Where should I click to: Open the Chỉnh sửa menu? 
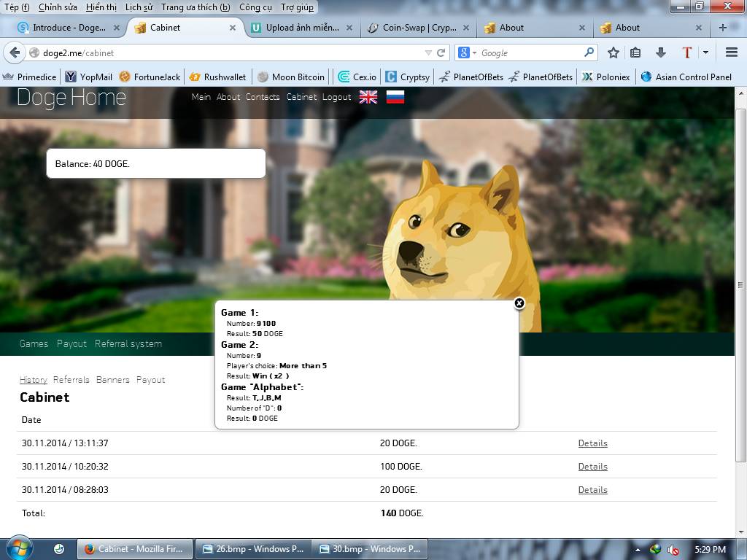58,7
